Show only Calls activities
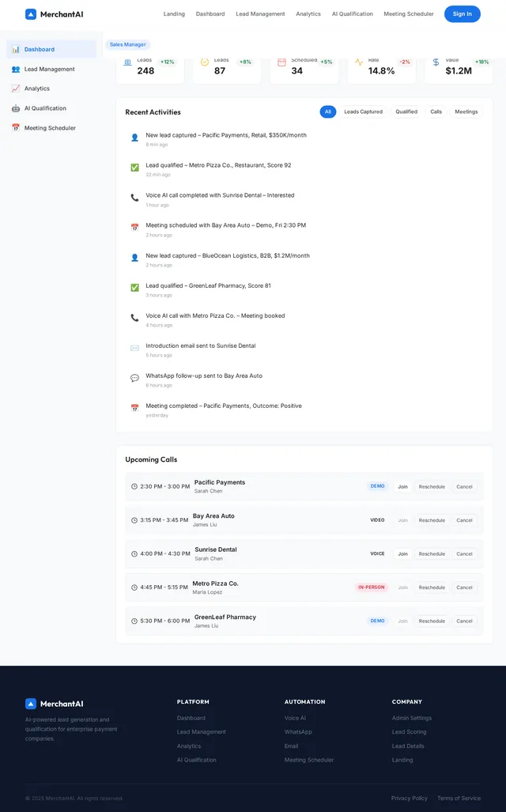 pos(436,111)
